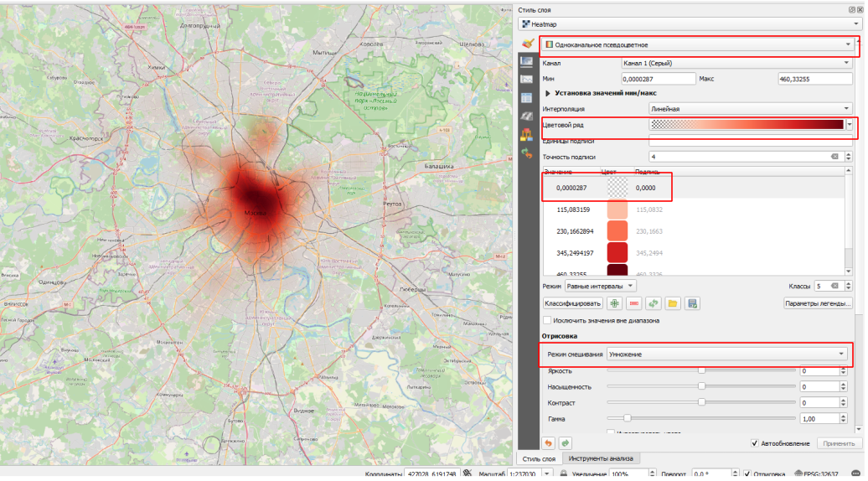
Task: Clear the Классы value field
Action: click(x=834, y=286)
